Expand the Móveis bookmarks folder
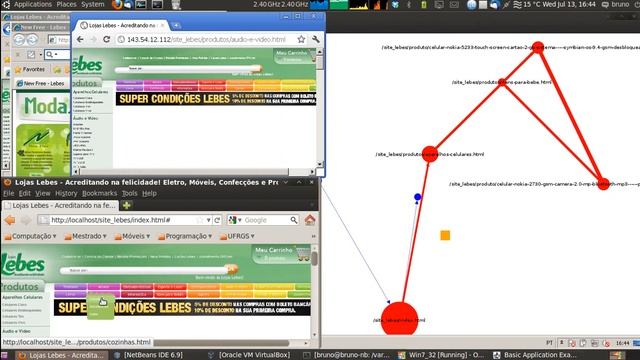Viewport: 640px width, 360px height. 133,236
